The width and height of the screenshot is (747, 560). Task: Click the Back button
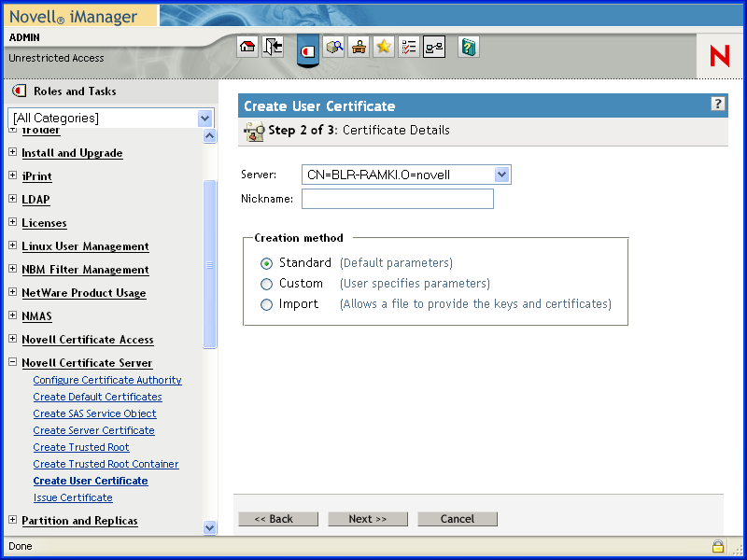[278, 519]
